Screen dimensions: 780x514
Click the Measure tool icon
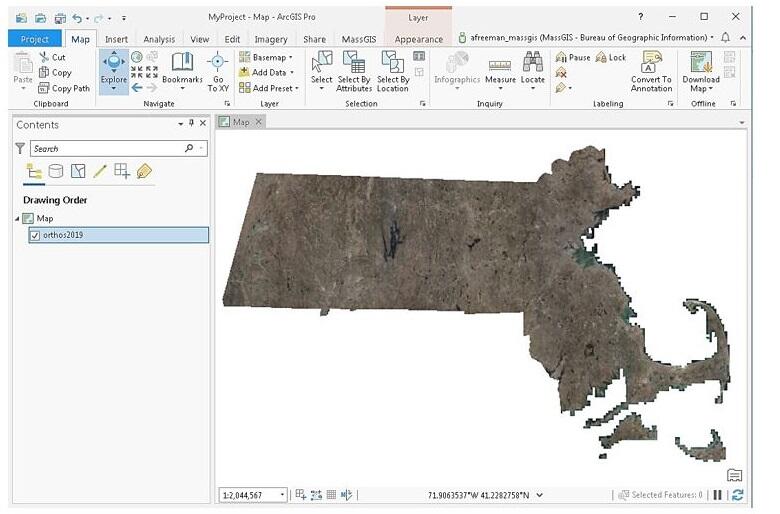coord(500,65)
